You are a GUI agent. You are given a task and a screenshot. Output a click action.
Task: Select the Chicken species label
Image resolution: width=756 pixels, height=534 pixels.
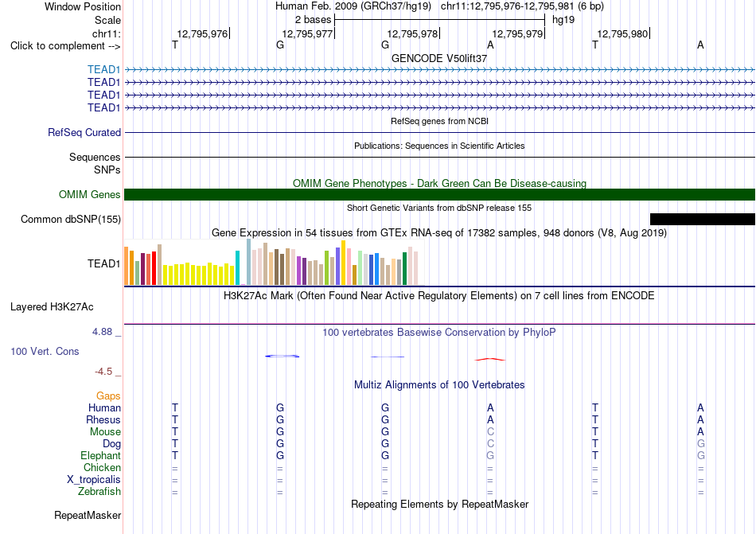point(102,467)
